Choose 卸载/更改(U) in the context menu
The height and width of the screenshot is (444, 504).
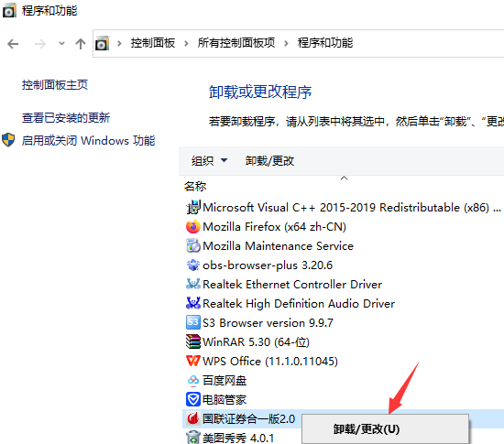[385, 429]
